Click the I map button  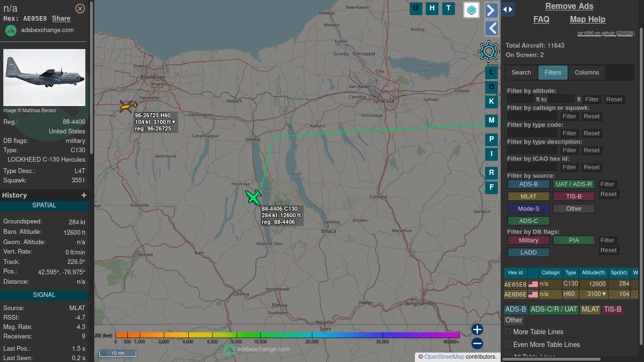pos(492,154)
